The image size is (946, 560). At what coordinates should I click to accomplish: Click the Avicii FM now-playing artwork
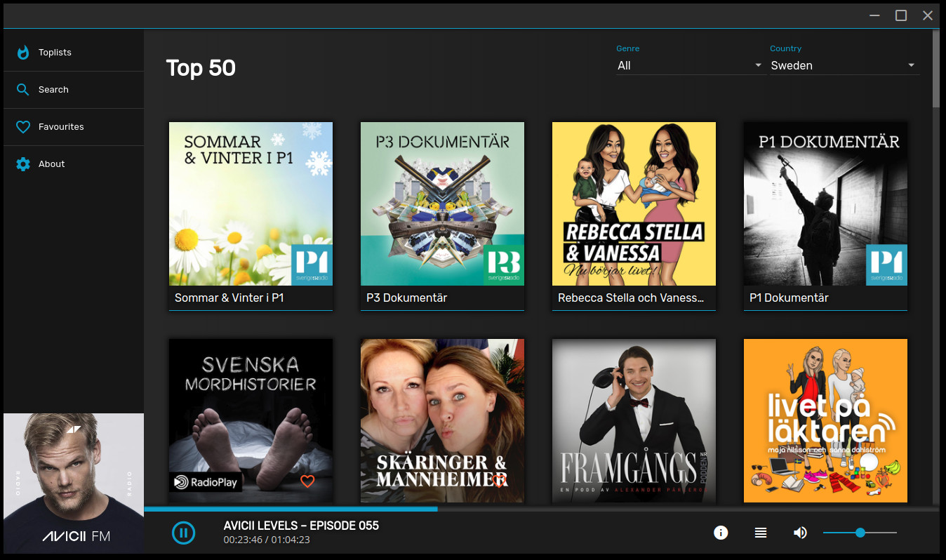pos(74,484)
